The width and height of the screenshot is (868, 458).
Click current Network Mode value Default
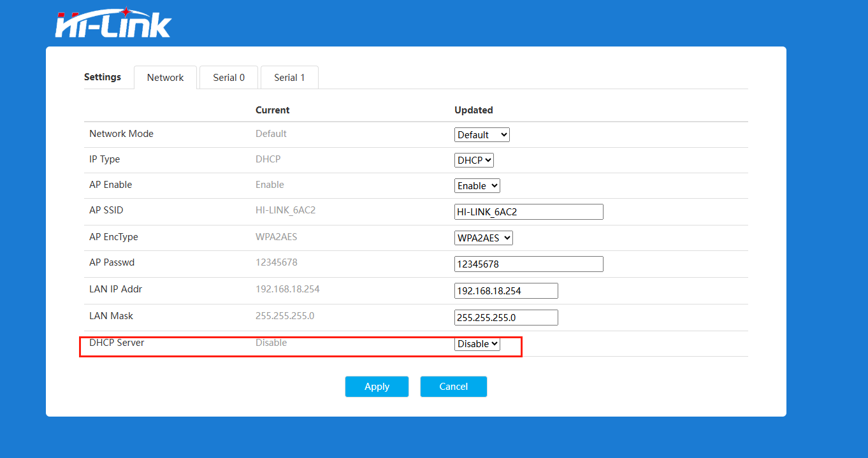point(271,134)
